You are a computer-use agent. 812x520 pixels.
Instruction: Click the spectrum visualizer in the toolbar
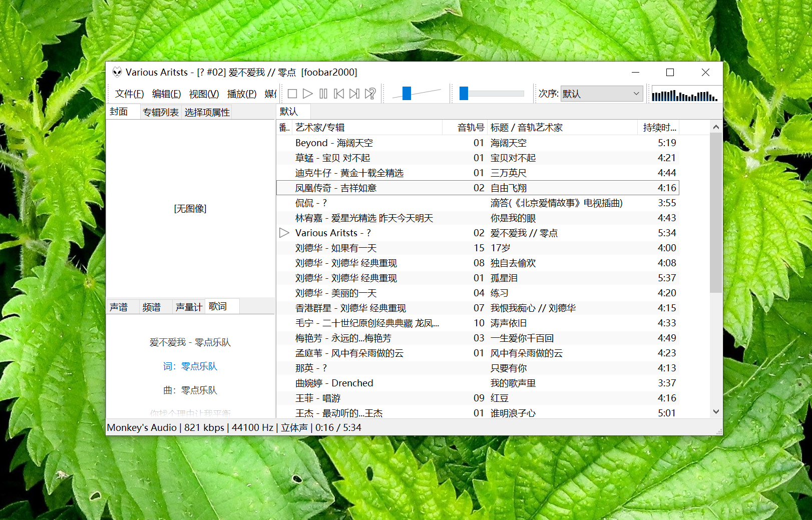pos(685,94)
